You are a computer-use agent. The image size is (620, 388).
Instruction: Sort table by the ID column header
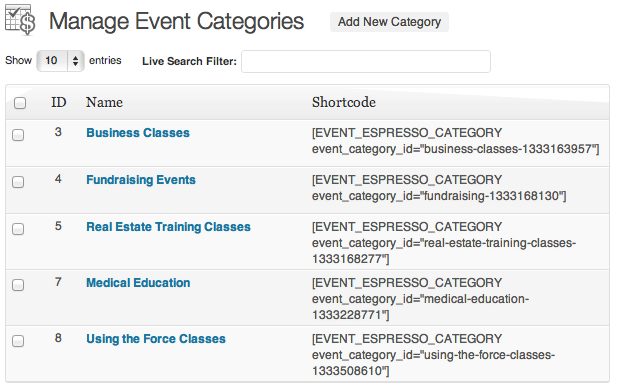pos(59,102)
